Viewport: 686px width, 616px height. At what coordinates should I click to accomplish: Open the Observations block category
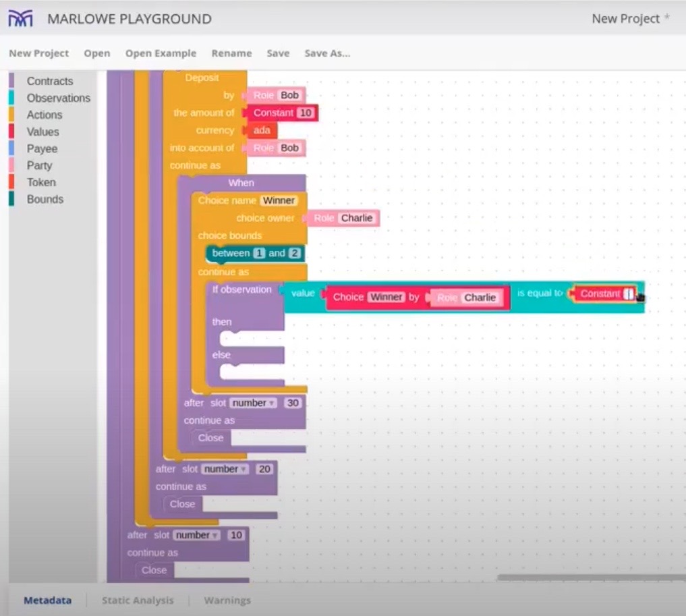point(58,98)
